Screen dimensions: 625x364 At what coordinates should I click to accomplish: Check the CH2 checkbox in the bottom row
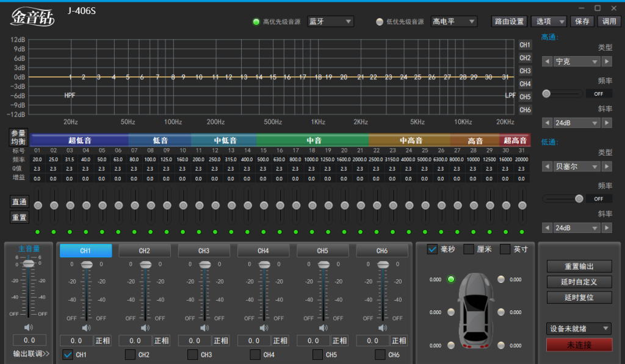(130, 354)
